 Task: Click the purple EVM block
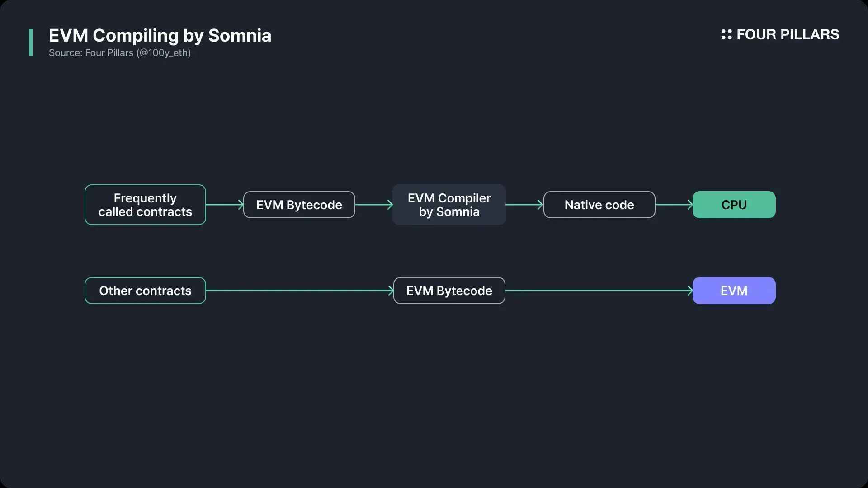tap(734, 291)
